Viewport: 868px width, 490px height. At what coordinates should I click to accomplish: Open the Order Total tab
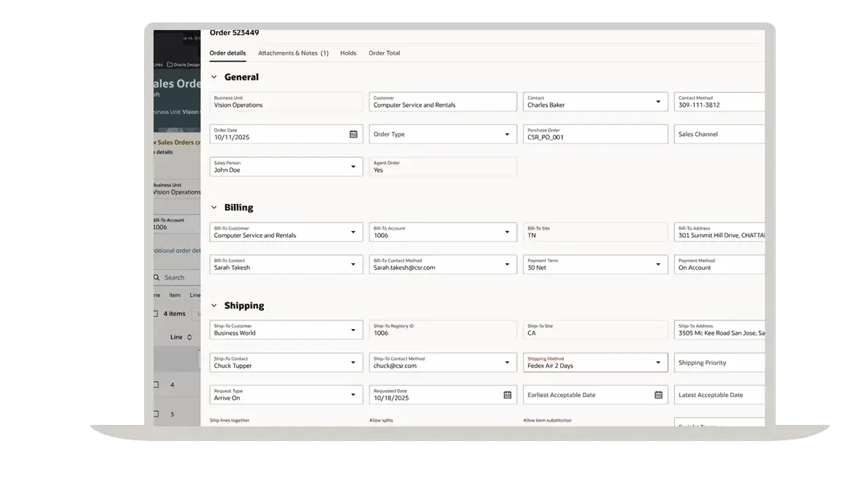point(384,53)
